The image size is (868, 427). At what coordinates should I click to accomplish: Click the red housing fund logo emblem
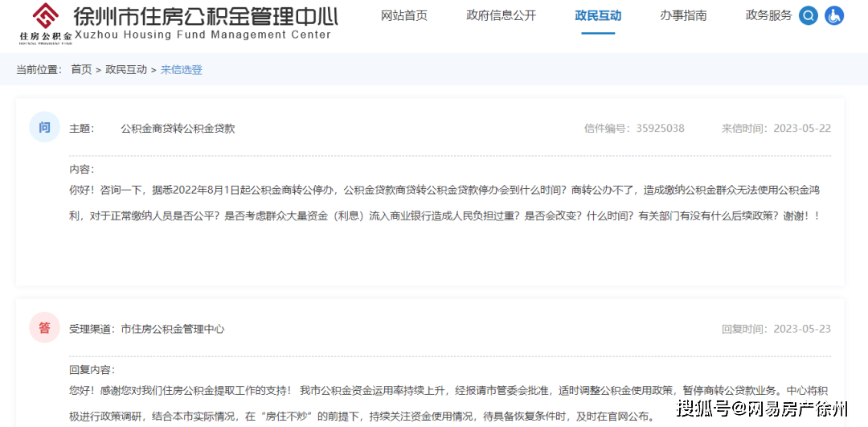click(45, 15)
